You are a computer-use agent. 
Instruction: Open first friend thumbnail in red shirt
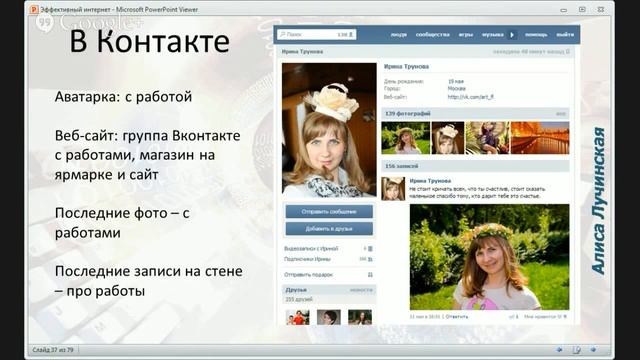pyautogui.click(x=298, y=317)
